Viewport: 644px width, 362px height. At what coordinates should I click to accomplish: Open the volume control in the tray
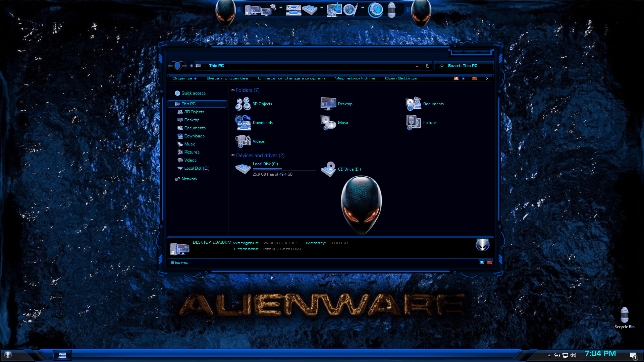[x=573, y=355]
